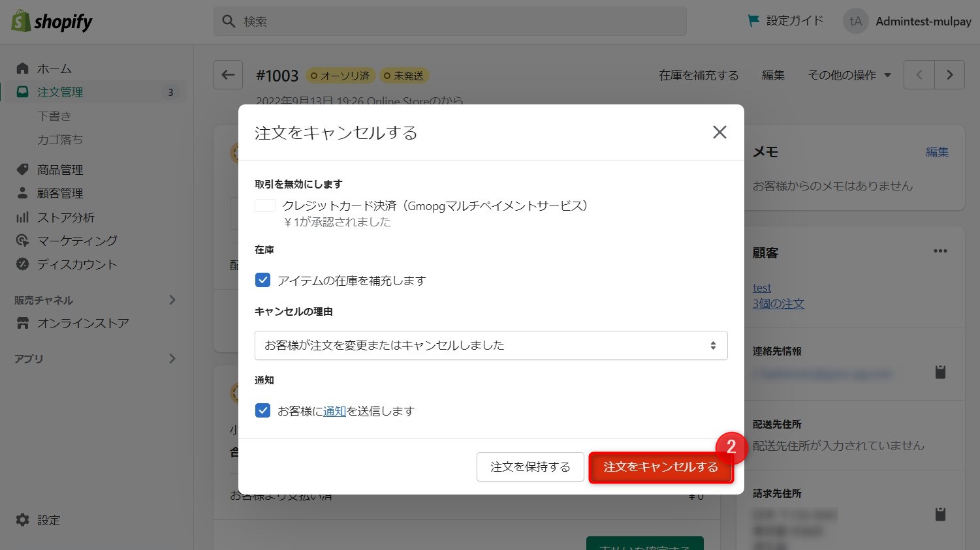Confirm with the red 注文をキャンセルする button

point(661,466)
